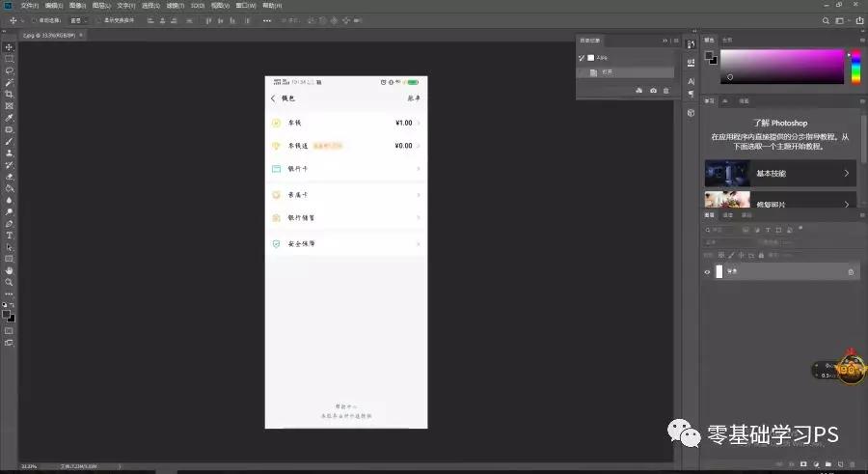Open the Edit menu
The width and height of the screenshot is (868, 474).
54,6
